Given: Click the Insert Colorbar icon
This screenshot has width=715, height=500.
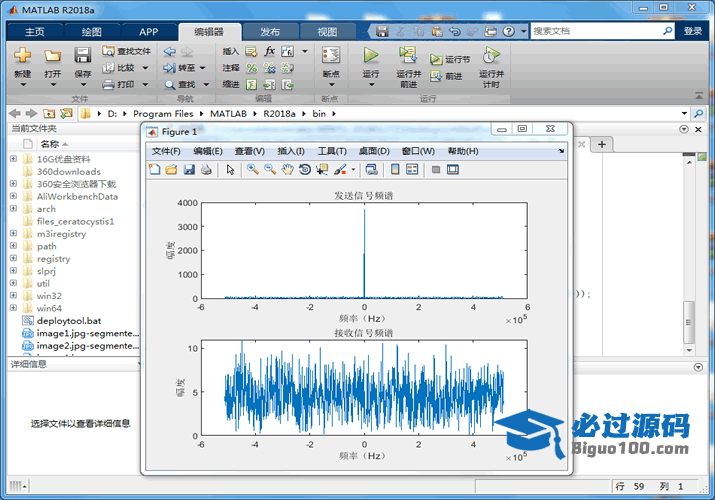Looking at the screenshot, I should pos(395,170).
